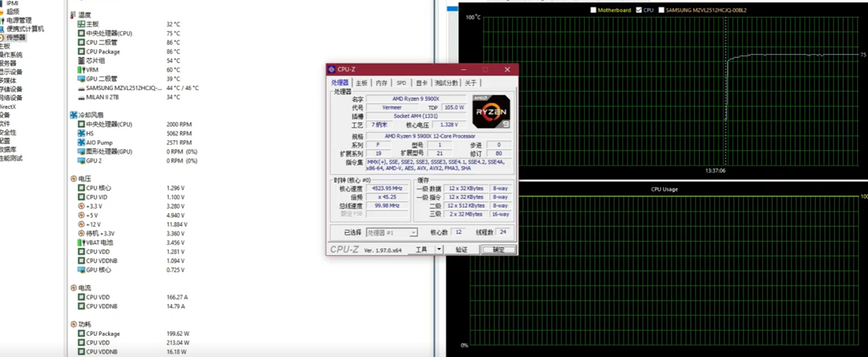Select 超频 flame icon in the sidebar

(x=2, y=11)
